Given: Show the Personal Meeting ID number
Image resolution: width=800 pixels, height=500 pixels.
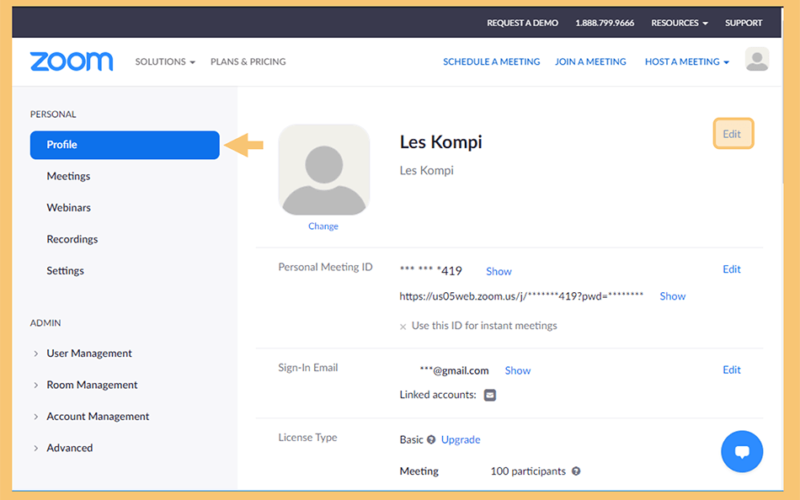Looking at the screenshot, I should 498,271.
